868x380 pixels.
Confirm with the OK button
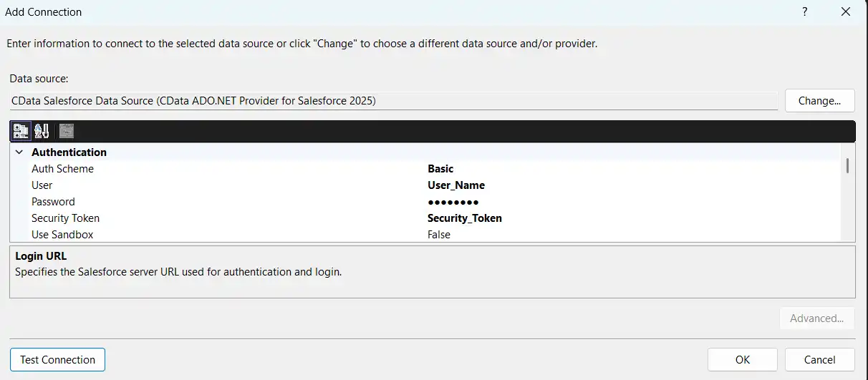point(742,359)
